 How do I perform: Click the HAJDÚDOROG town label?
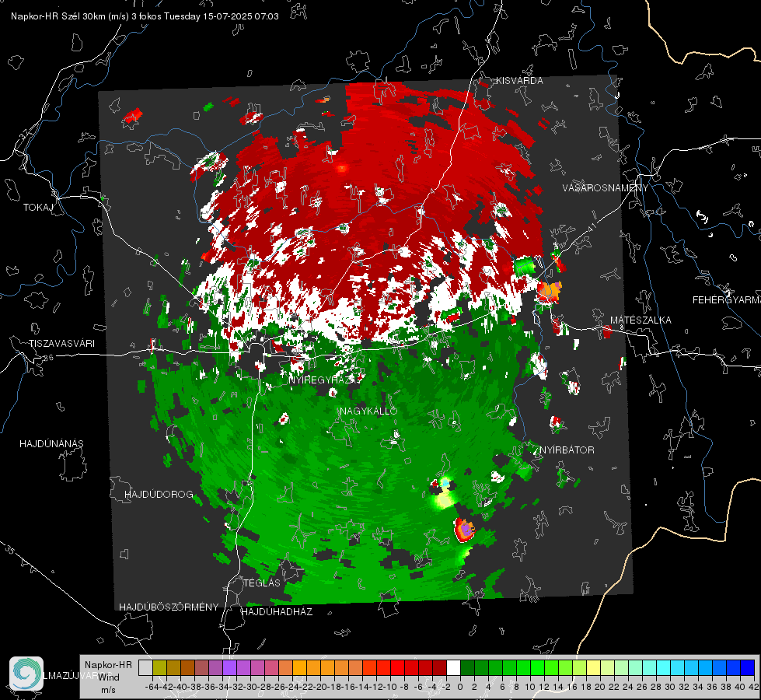click(159, 495)
